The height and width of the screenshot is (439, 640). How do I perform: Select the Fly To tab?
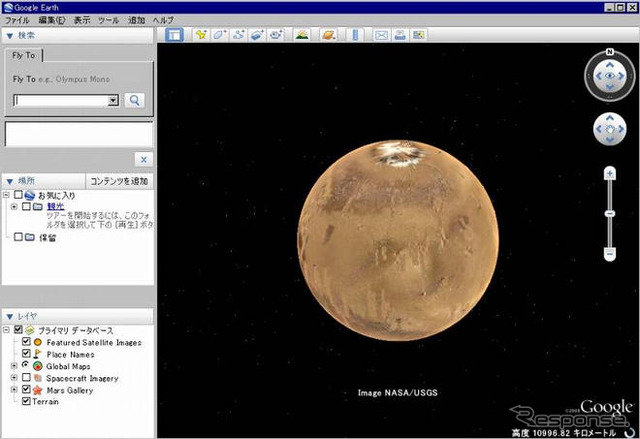pos(24,55)
